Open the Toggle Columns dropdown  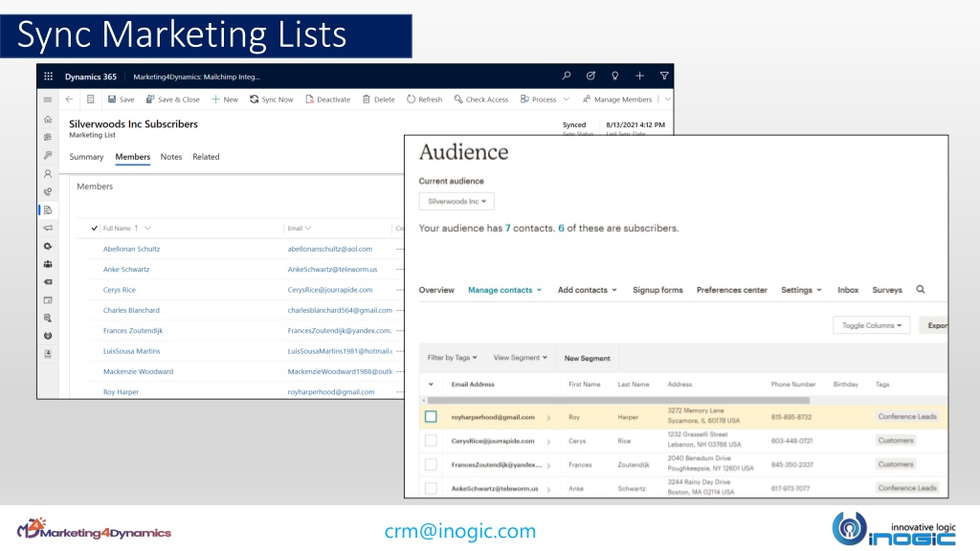click(x=871, y=325)
